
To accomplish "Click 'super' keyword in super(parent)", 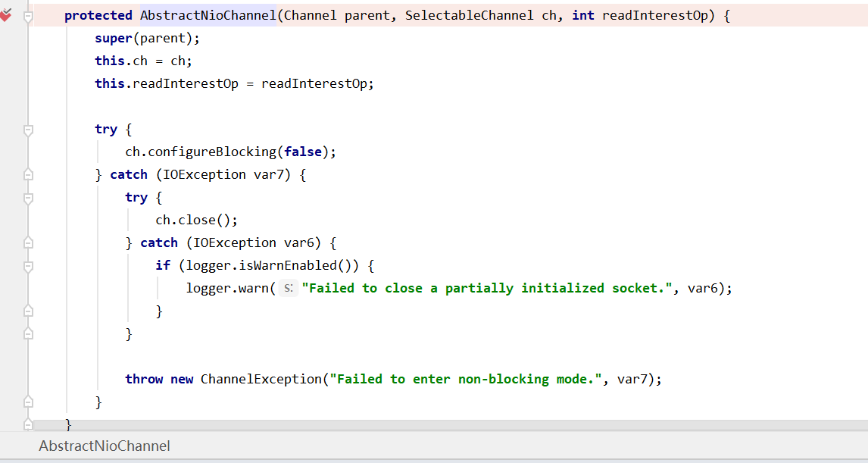I will tap(114, 38).
